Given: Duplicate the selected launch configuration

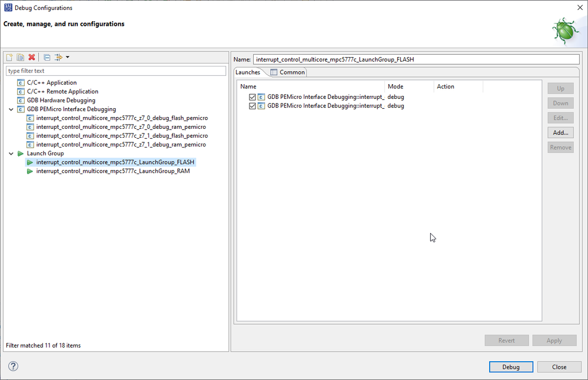Looking at the screenshot, I should click(20, 57).
